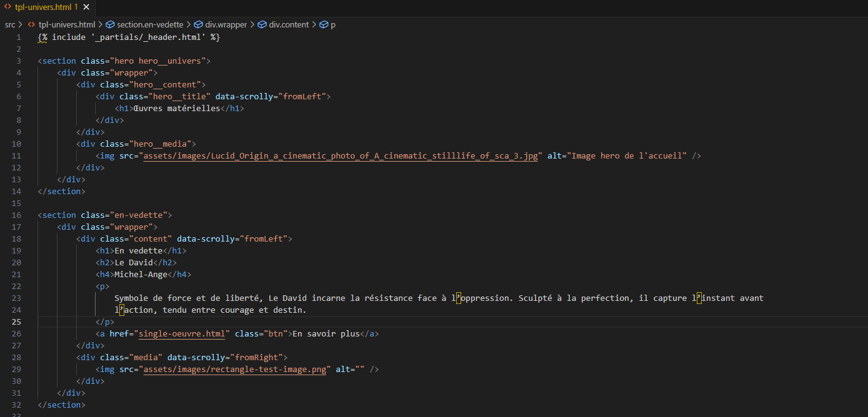Open the div.wrapper breadcrumb dropdown
Viewport: 868px width, 417px height.
coord(226,24)
